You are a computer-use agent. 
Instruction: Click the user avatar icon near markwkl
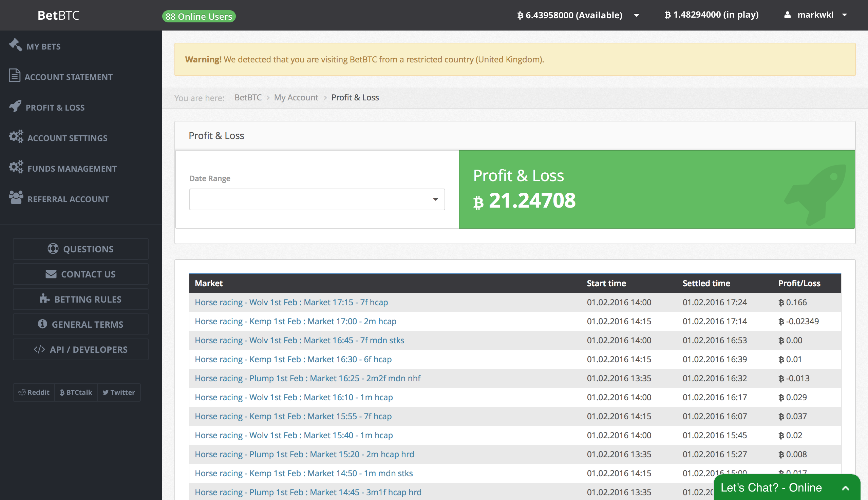click(x=787, y=15)
